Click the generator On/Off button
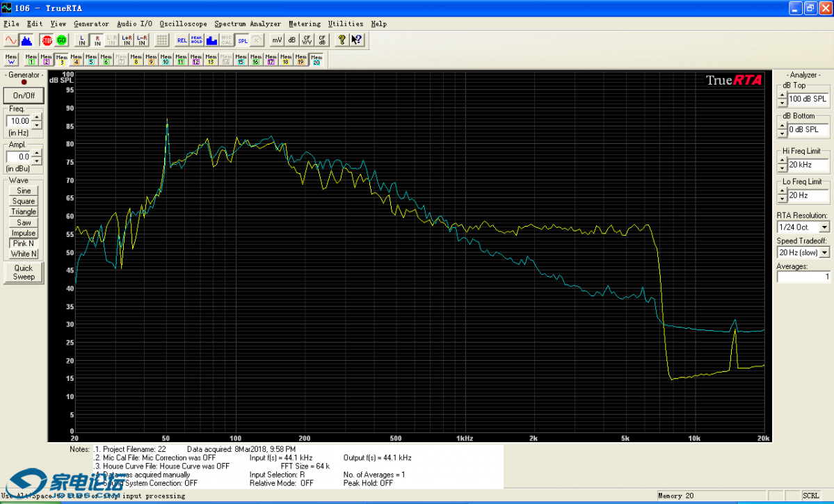 pos(24,96)
